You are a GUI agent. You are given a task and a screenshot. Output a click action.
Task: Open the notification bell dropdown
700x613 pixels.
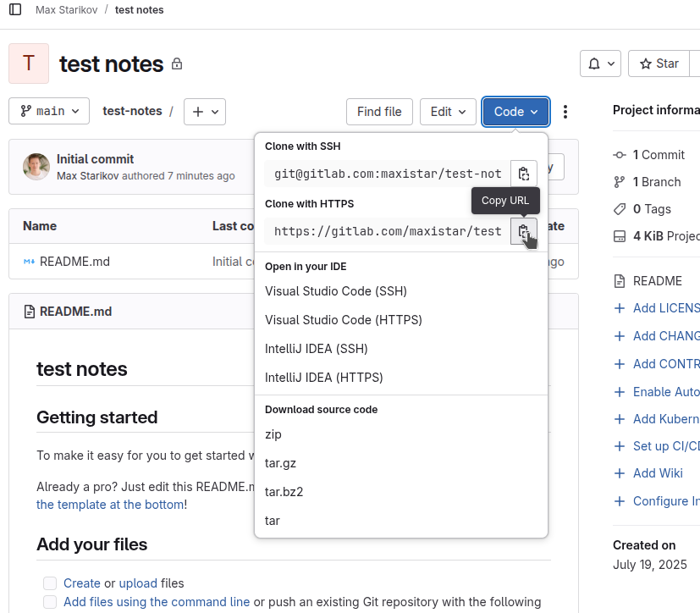coord(600,64)
